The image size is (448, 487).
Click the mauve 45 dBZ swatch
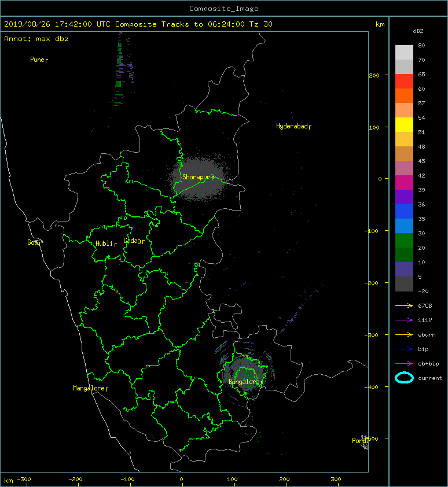pos(404,168)
